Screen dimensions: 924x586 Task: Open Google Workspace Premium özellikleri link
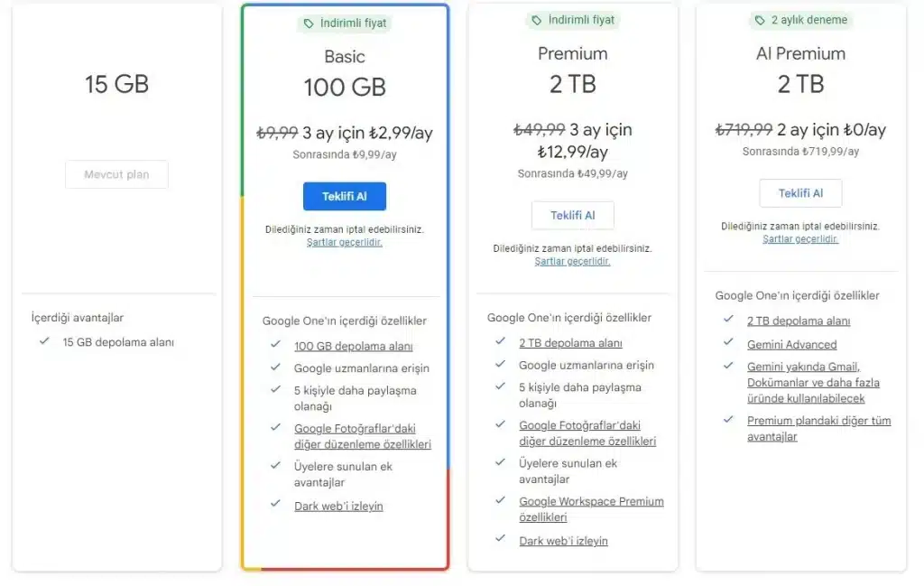591,508
